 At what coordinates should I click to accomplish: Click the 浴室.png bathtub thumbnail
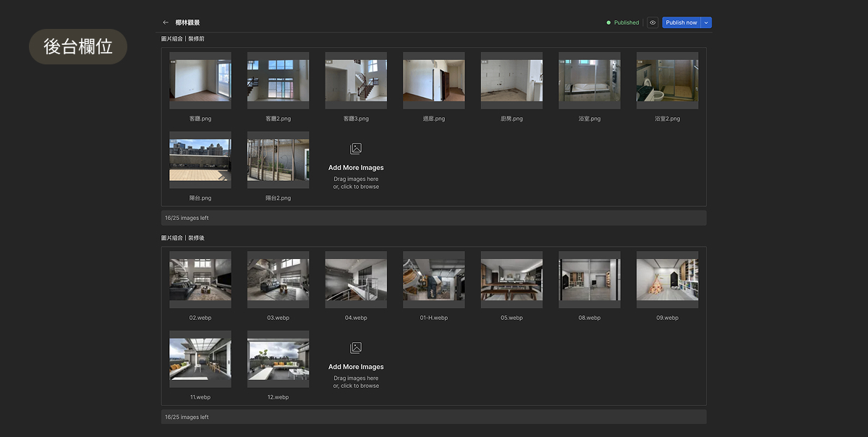589,80
